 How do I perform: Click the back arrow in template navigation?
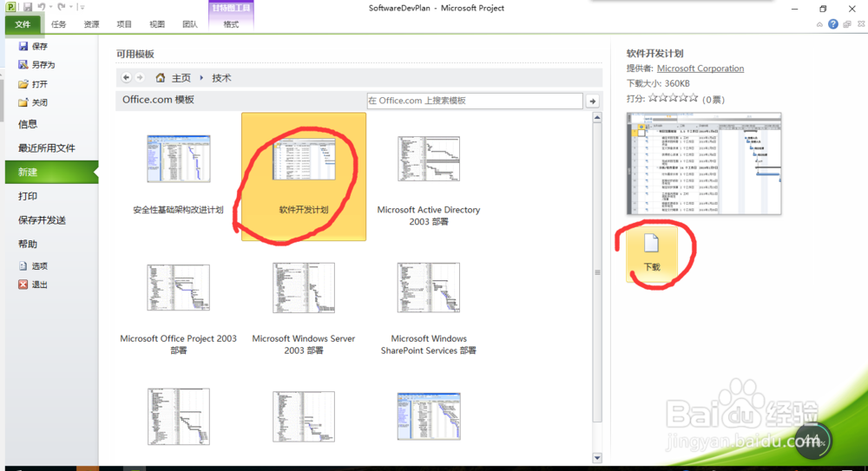pos(126,77)
